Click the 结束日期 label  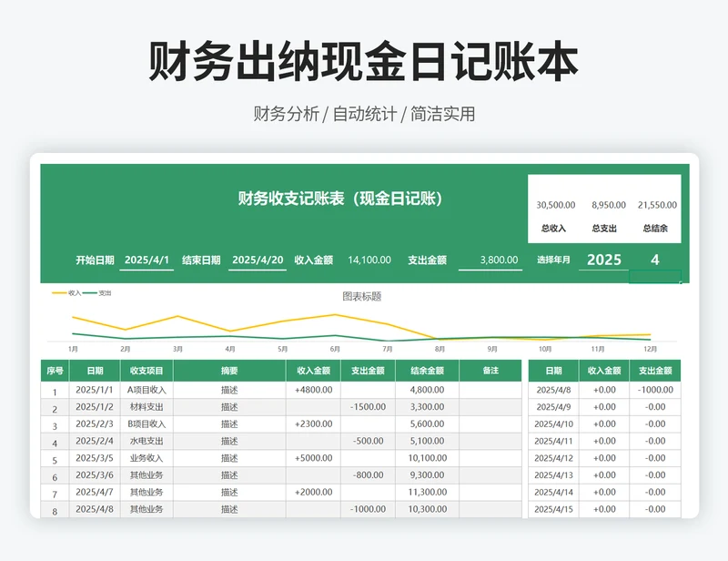[x=201, y=260]
